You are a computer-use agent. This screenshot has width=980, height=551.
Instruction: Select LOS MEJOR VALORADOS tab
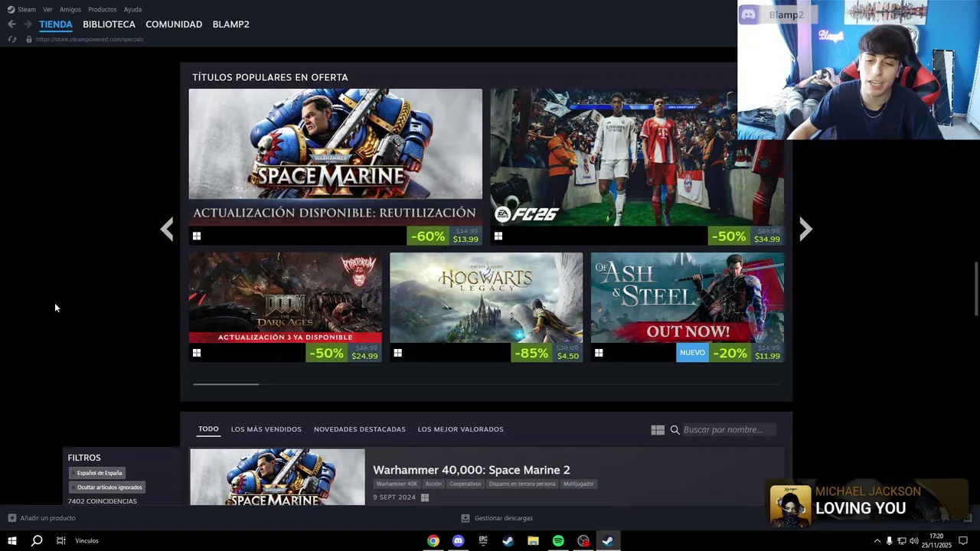pos(460,429)
